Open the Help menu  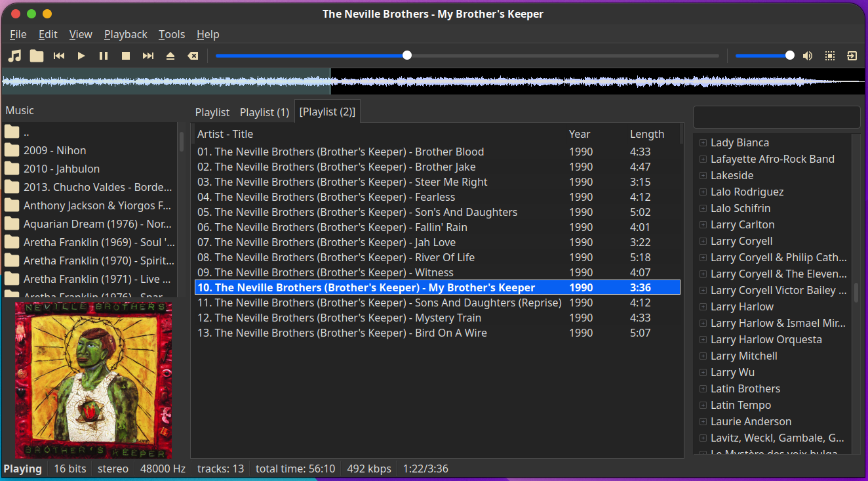pyautogui.click(x=208, y=34)
